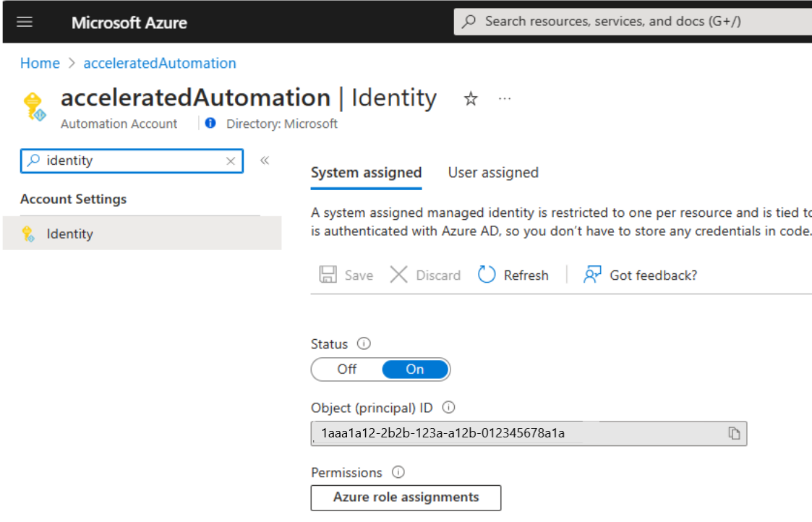Select Identity in Account Settings
Image resolution: width=812 pixels, height=522 pixels.
(69, 234)
